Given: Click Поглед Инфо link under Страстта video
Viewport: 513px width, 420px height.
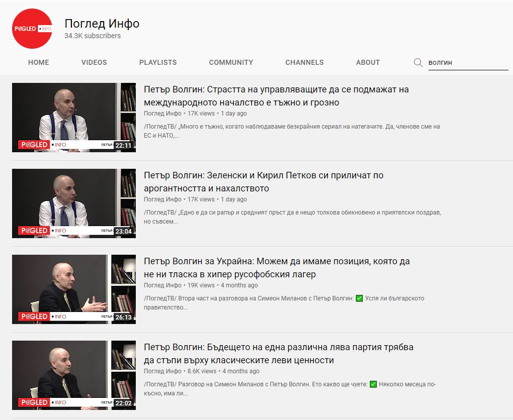Looking at the screenshot, I should [x=162, y=114].
